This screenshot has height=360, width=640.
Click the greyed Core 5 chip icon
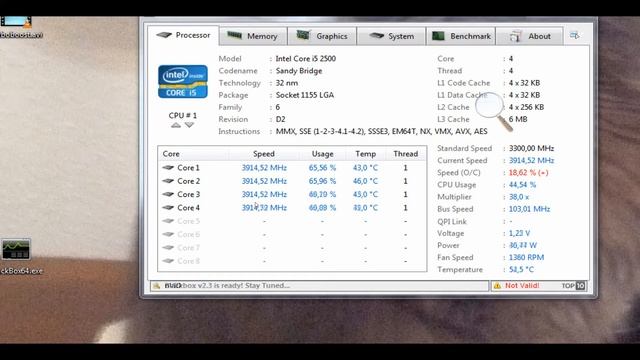(168, 221)
